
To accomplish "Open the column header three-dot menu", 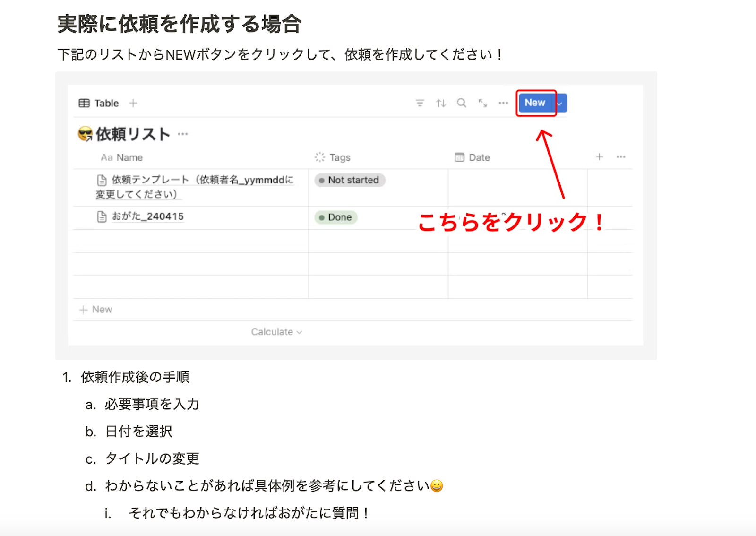I will (x=621, y=157).
